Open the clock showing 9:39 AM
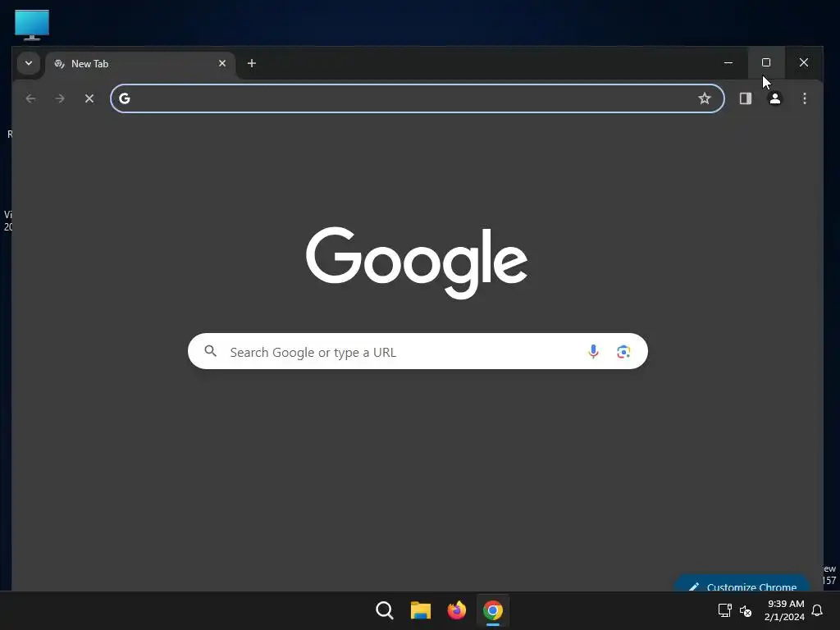The image size is (840, 630). [x=785, y=610]
